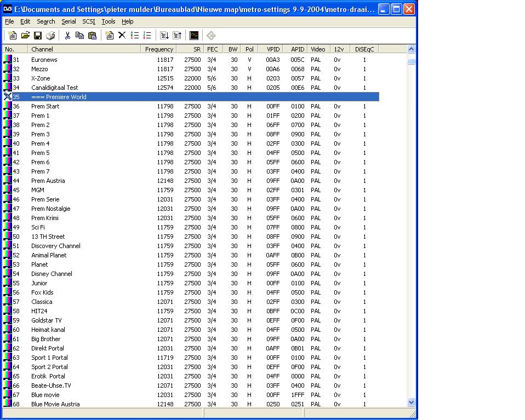525x420 pixels.
Task: Open the Edit menu
Action: tap(25, 21)
